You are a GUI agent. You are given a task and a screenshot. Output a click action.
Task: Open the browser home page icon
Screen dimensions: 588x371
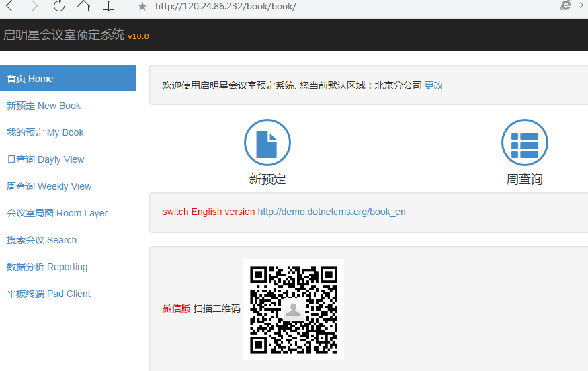tap(83, 5)
